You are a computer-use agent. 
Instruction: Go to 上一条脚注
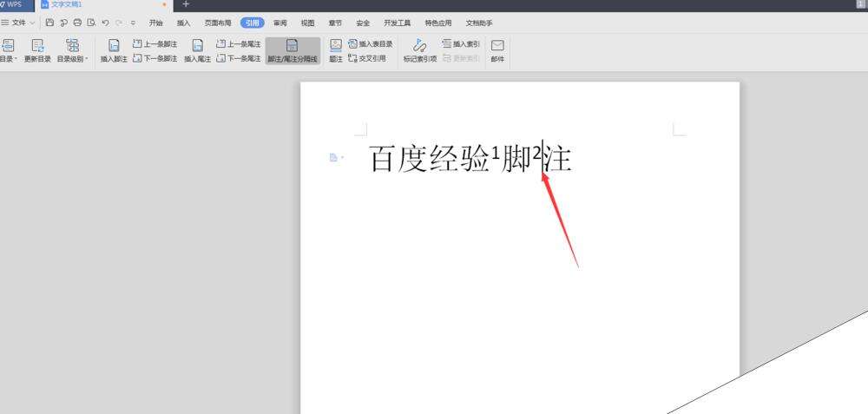tap(155, 43)
